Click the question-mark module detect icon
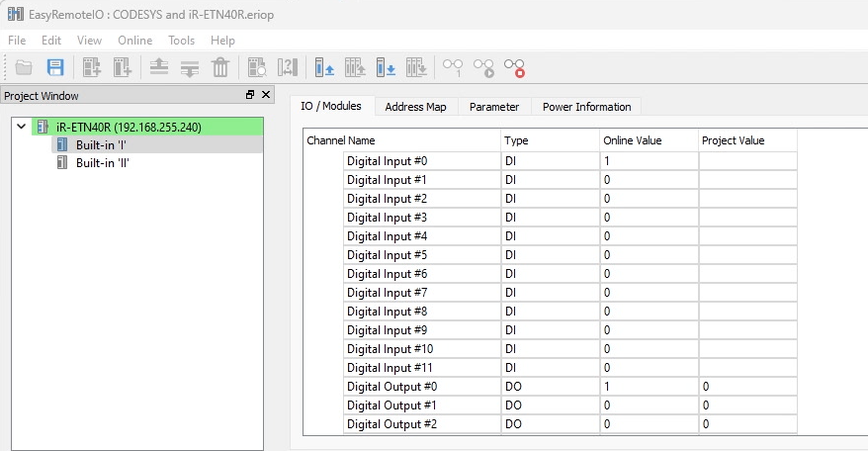This screenshot has height=451, width=868. coord(288,67)
